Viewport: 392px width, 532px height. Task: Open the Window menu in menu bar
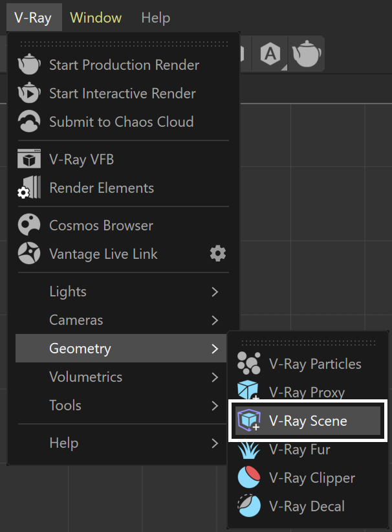coord(96,17)
